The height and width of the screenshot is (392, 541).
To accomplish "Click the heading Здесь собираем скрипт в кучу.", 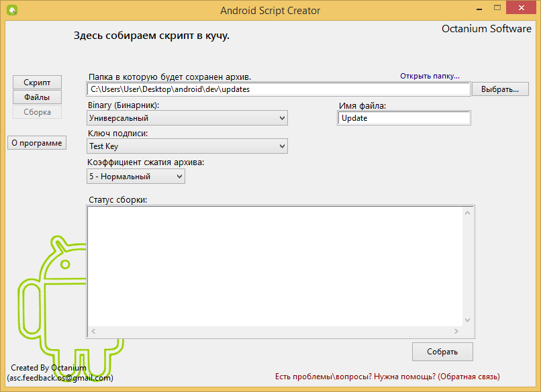I will [x=152, y=36].
